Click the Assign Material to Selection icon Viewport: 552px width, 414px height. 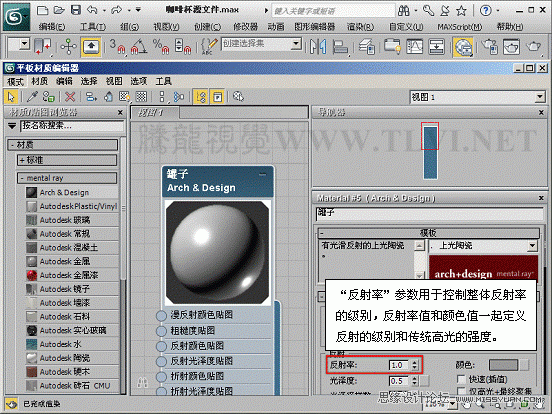point(108,96)
